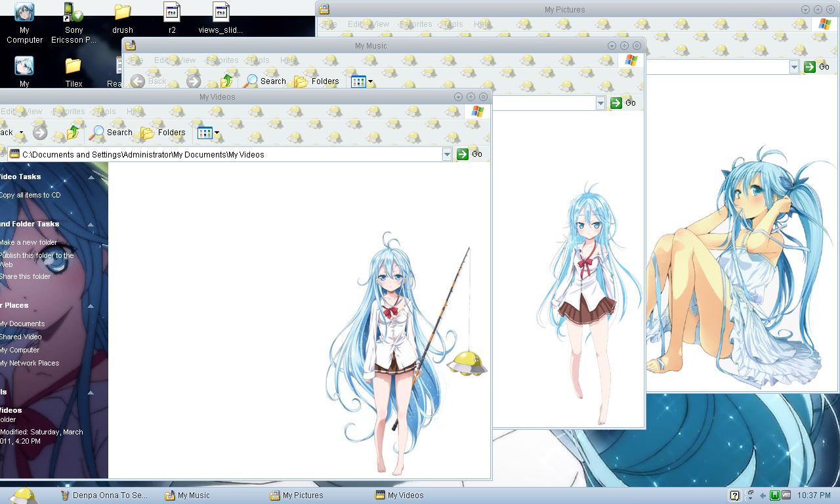The image size is (840, 504).
Task: Select the Tilex folder on the desktop
Action: pos(73,72)
